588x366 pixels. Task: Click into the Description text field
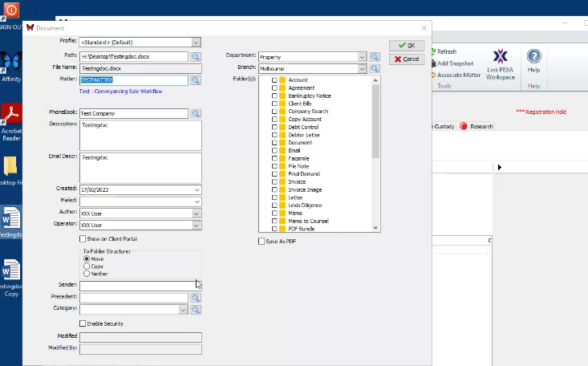[140, 136]
